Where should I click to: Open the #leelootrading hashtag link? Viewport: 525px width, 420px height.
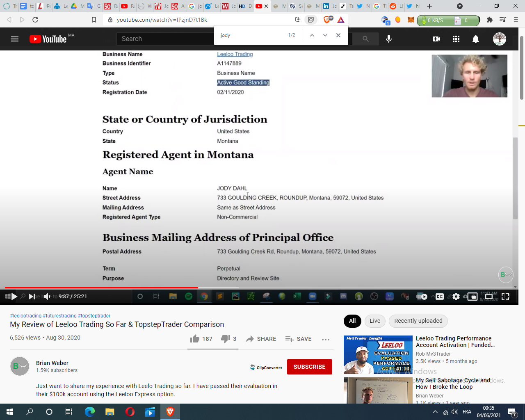[x=26, y=316]
